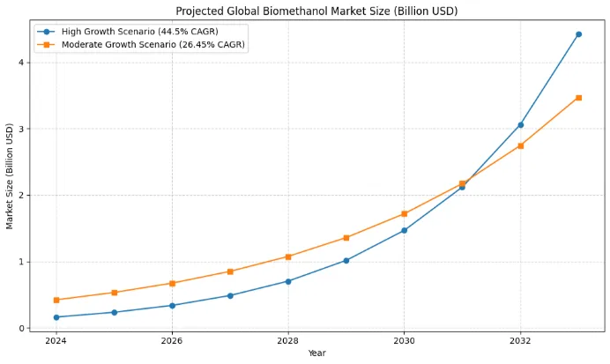The image size is (610, 364).
Task: Select the orange data point at 2032
Action: 520,145
